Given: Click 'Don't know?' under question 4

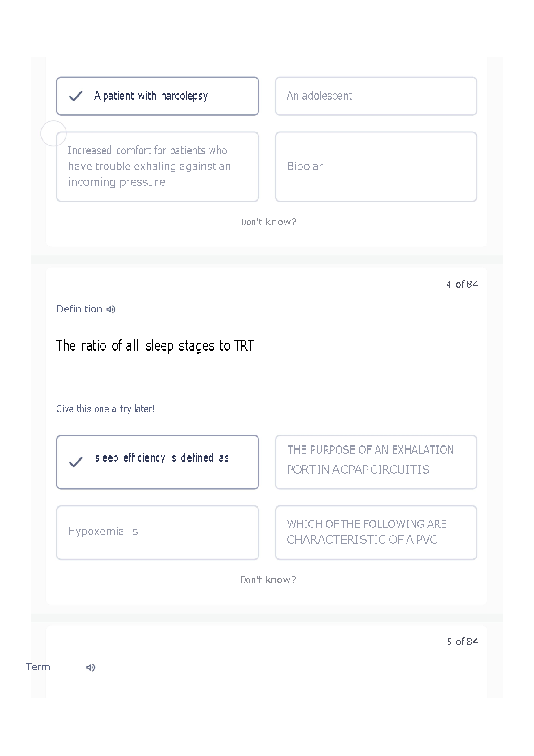Looking at the screenshot, I should [x=268, y=580].
